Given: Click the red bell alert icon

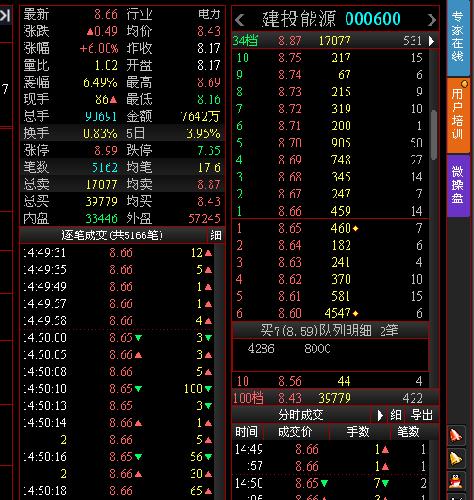Looking at the screenshot, I should coord(455,435).
